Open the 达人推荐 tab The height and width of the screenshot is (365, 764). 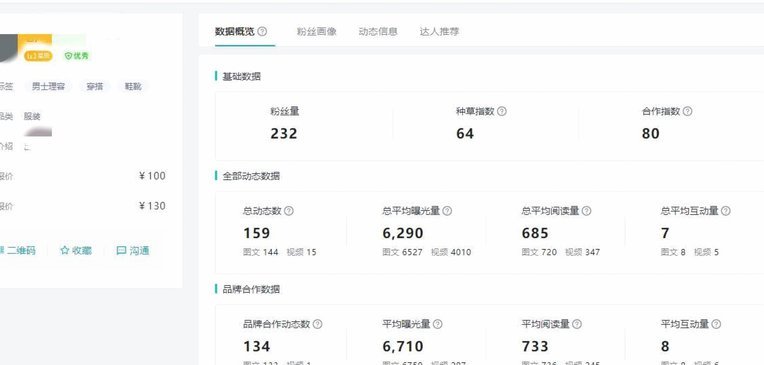(439, 32)
